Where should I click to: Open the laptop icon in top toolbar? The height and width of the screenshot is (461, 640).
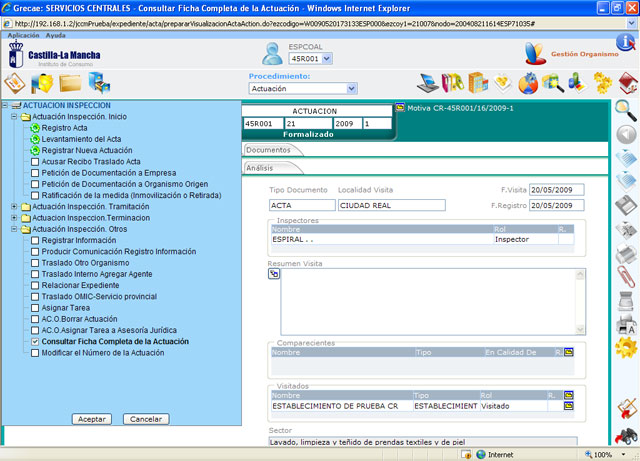[428, 82]
